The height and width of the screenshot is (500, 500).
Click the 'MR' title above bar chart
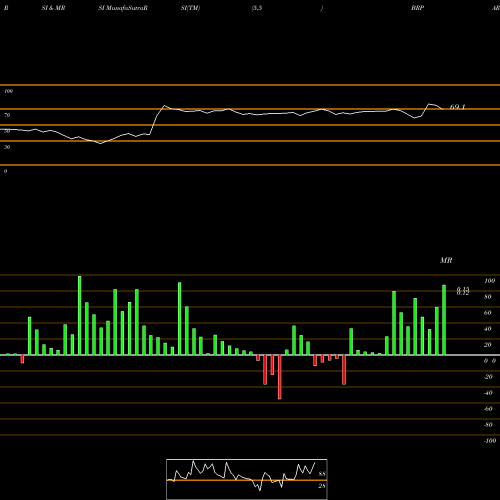(446, 260)
